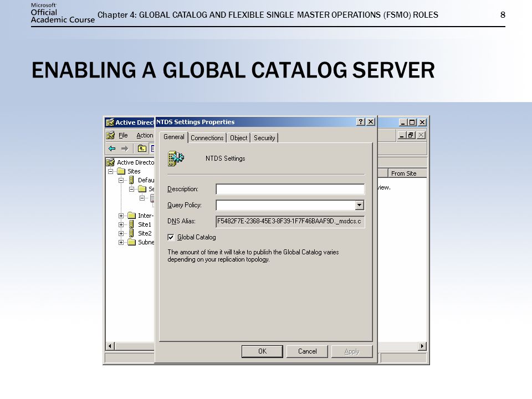Switch to the Object tab
Viewport: 532px width, 399px height.
click(x=238, y=138)
